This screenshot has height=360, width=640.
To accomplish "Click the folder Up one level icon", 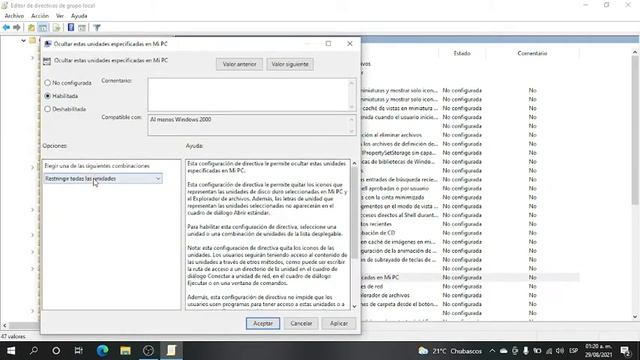I will click(31, 28).
